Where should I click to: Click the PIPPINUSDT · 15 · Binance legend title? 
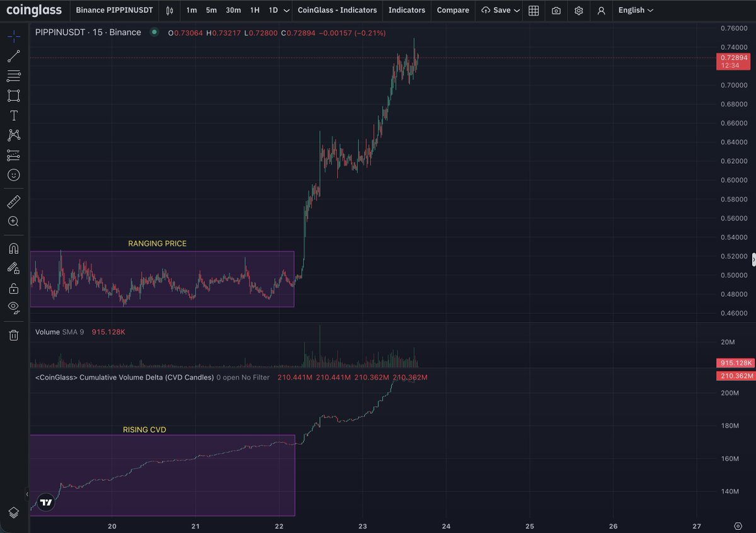[88, 32]
